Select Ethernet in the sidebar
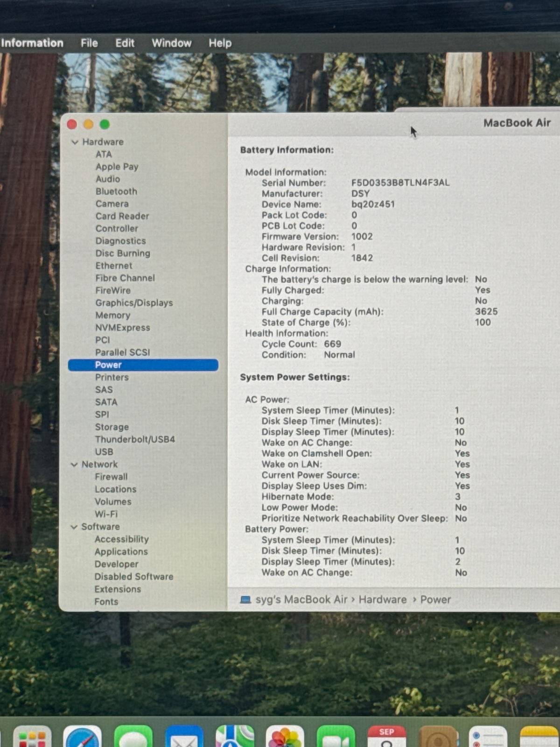This screenshot has height=747, width=560. pyautogui.click(x=114, y=266)
